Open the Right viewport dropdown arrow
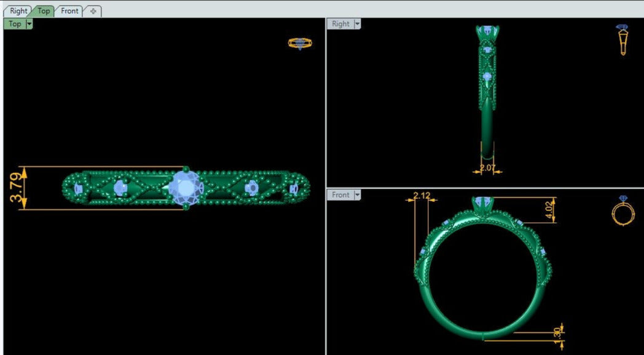 pyautogui.click(x=357, y=24)
